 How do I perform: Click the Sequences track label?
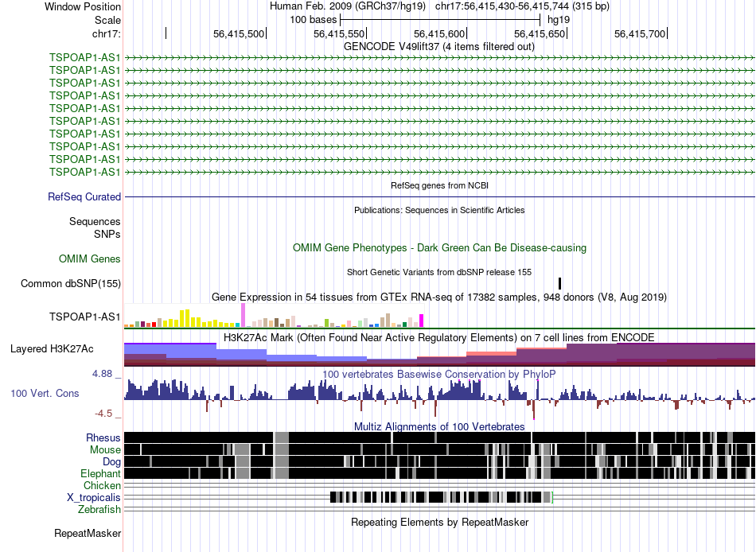(x=95, y=221)
